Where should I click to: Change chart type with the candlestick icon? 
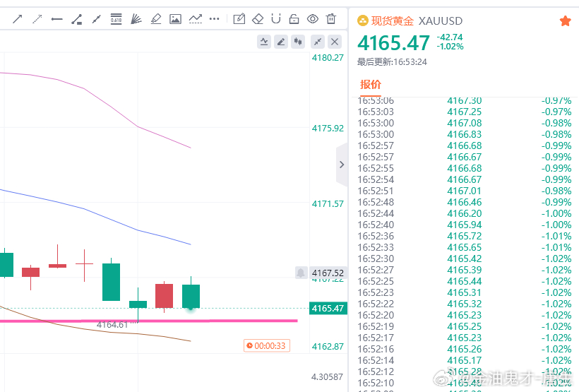coord(298,42)
